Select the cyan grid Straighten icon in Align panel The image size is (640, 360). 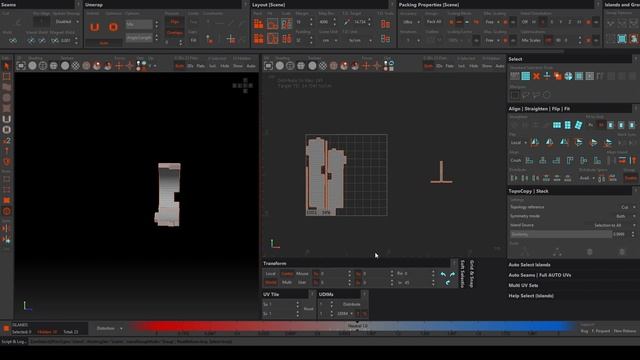pyautogui.click(x=557, y=125)
